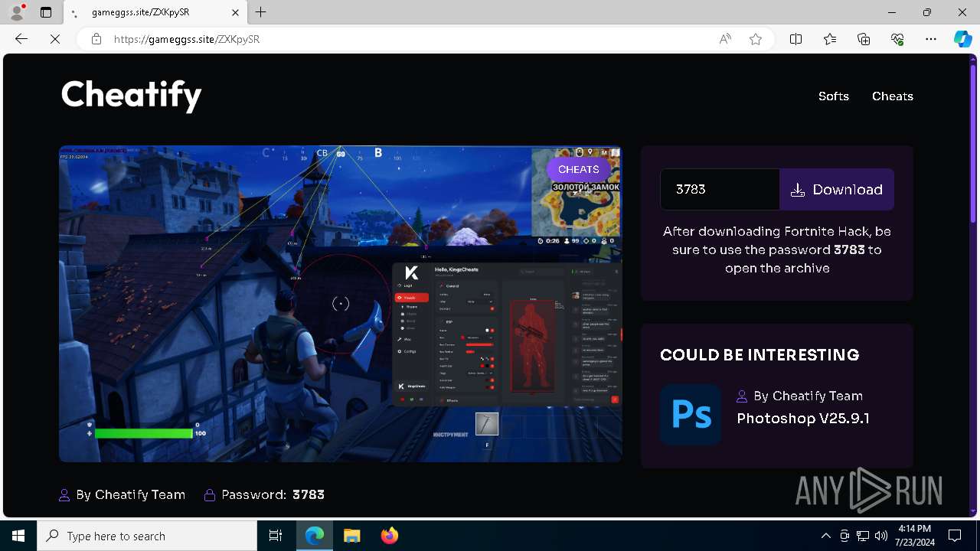Stop loading the page
Screen dimensions: 980x551
pos(55,39)
